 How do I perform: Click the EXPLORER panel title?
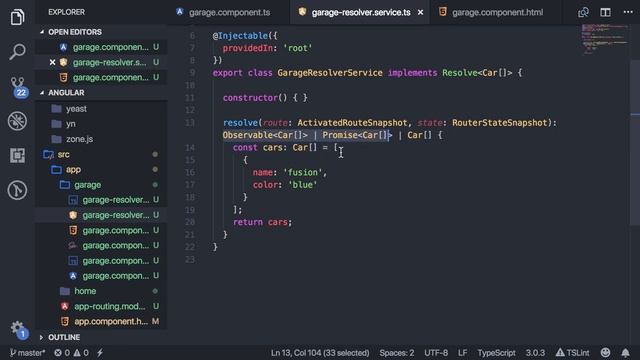pos(67,12)
